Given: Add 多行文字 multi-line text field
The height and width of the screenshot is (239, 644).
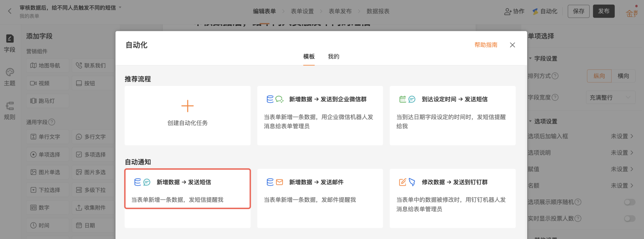Looking at the screenshot, I should pyautogui.click(x=93, y=137).
